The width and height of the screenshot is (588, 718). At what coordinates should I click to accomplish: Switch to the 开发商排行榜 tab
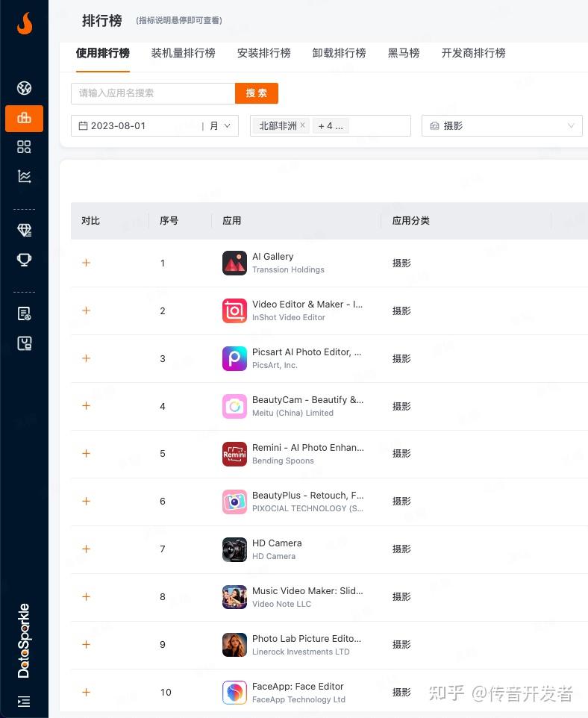(x=474, y=53)
